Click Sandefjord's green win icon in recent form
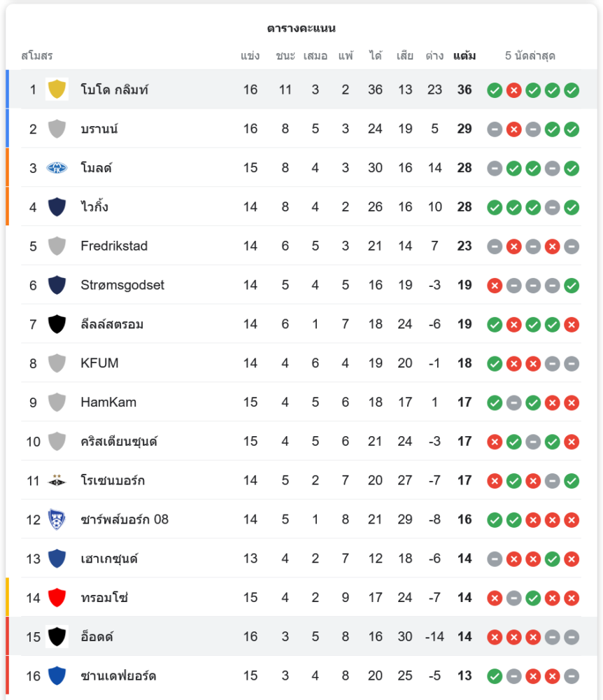The height and width of the screenshot is (700, 603). [495, 676]
